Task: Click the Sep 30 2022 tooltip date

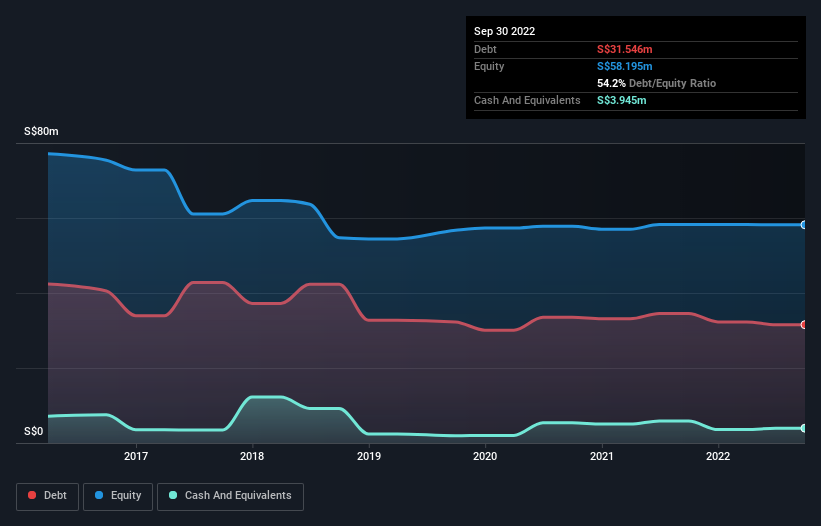Action: (504, 31)
